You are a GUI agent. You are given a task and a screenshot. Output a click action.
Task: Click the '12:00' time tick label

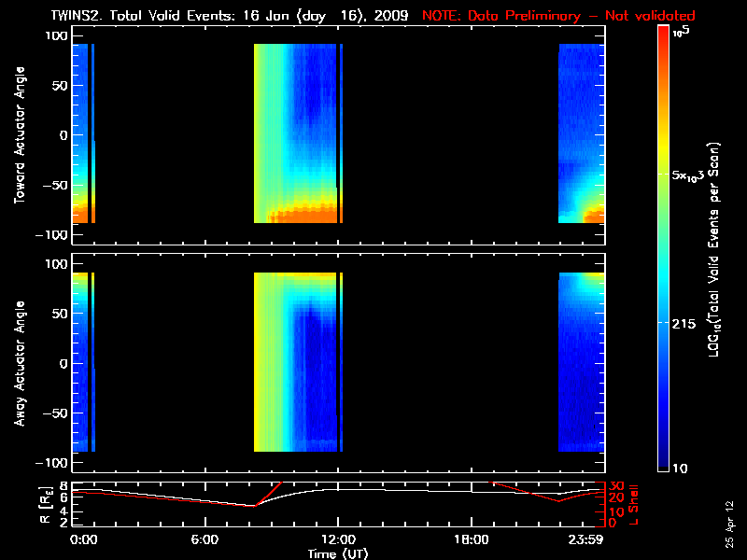coord(337,539)
